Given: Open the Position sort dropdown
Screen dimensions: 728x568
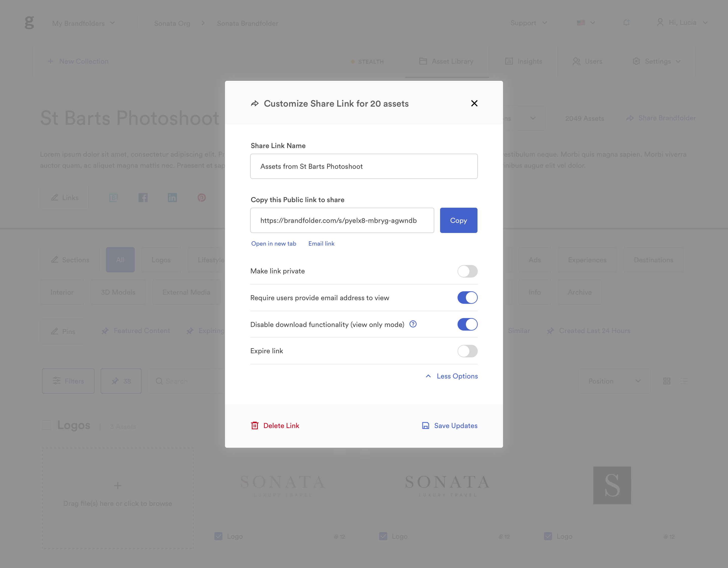Looking at the screenshot, I should [614, 381].
